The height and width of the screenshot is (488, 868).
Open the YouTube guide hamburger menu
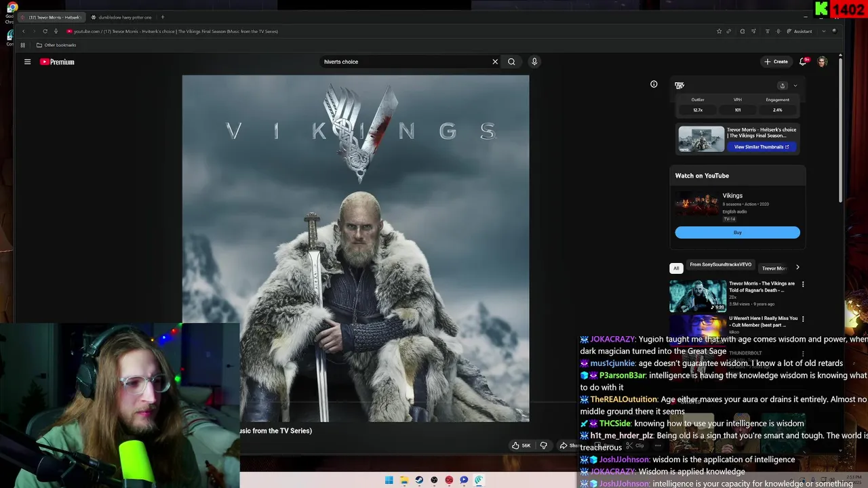click(27, 62)
